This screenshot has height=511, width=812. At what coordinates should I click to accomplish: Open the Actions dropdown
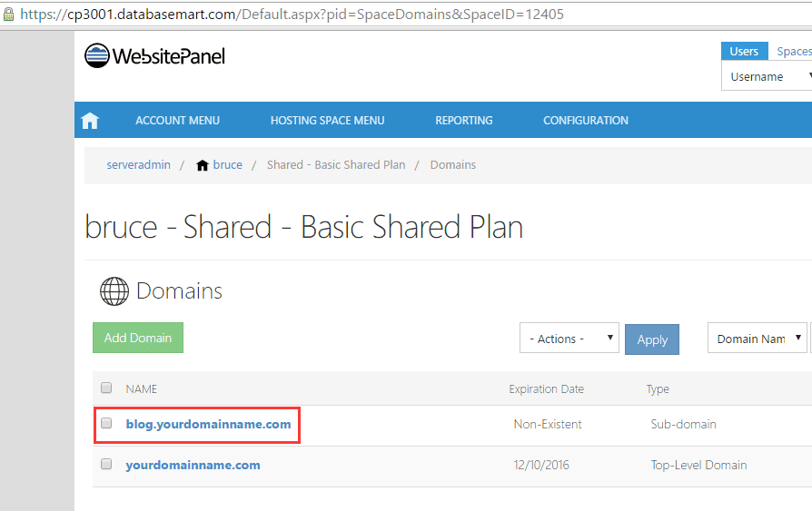pyautogui.click(x=569, y=338)
